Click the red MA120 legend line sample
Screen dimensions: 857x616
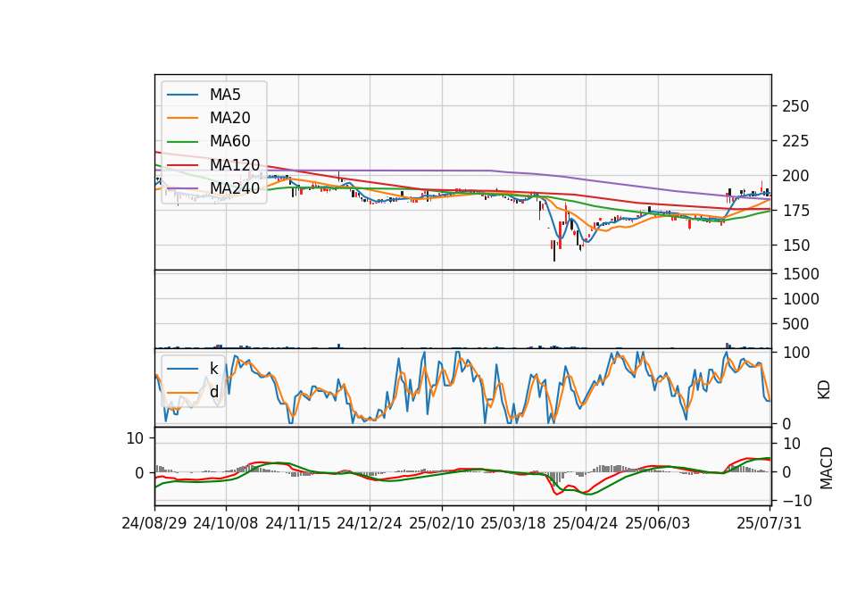tap(182, 164)
